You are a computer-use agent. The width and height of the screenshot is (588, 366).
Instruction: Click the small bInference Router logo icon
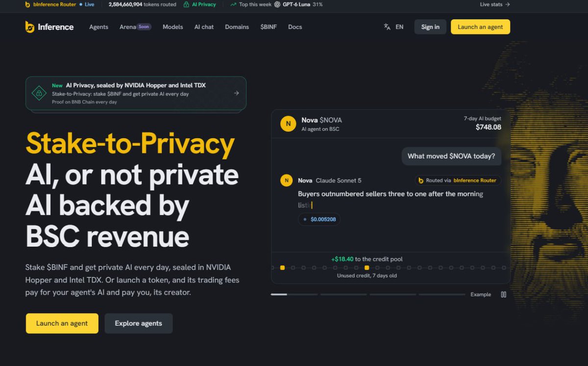click(27, 4)
